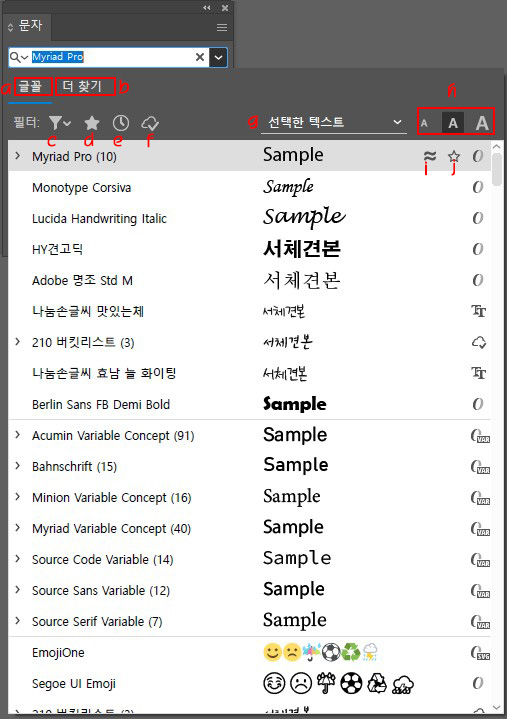Click OpenType icon for Myriad Pro
The image size is (507, 719).
(x=478, y=156)
